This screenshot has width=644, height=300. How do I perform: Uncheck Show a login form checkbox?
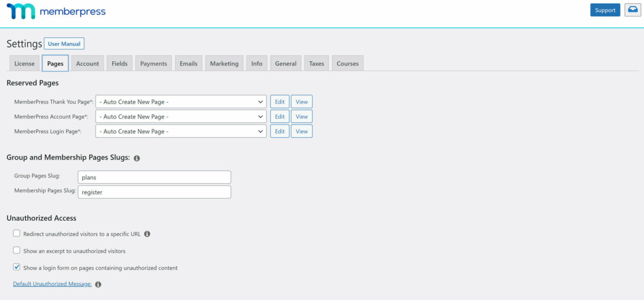coord(16,267)
